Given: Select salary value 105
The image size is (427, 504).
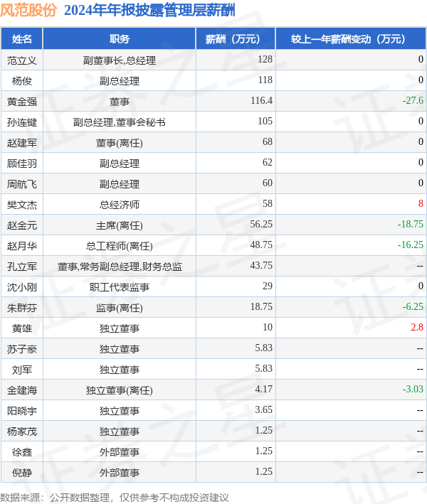Looking at the screenshot, I should pyautogui.click(x=265, y=121).
